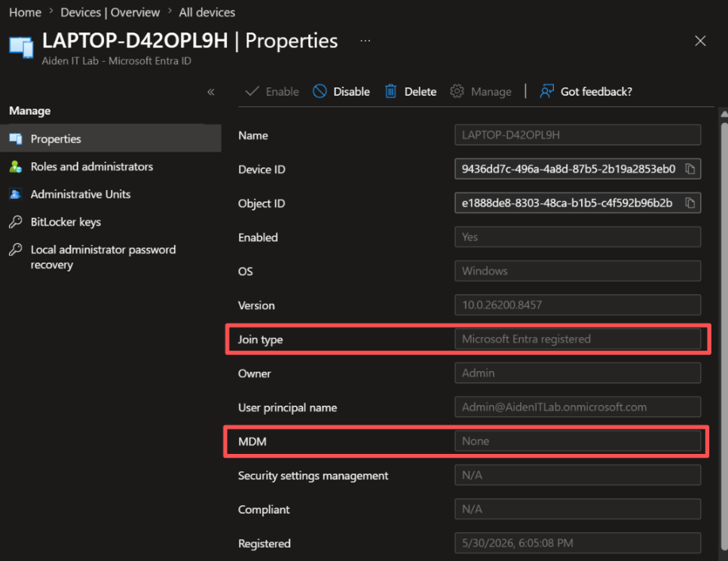
Task: Click the MDM field showing None
Action: tap(577, 441)
